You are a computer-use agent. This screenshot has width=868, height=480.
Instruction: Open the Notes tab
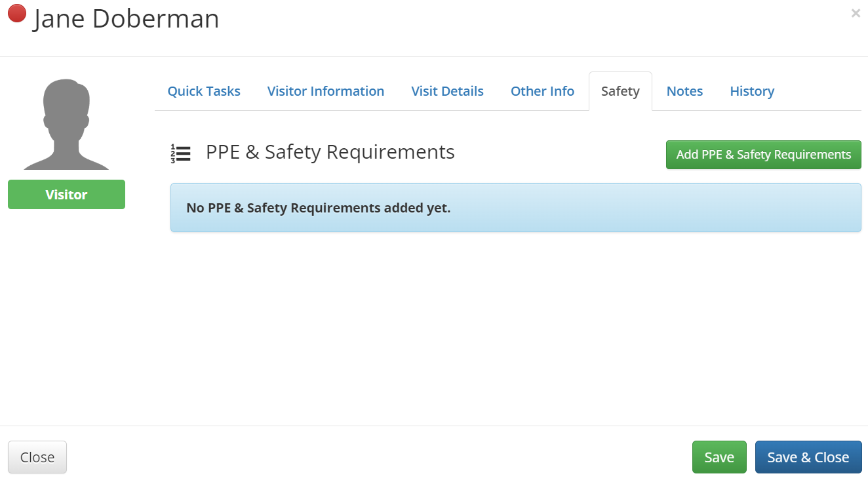[684, 91]
